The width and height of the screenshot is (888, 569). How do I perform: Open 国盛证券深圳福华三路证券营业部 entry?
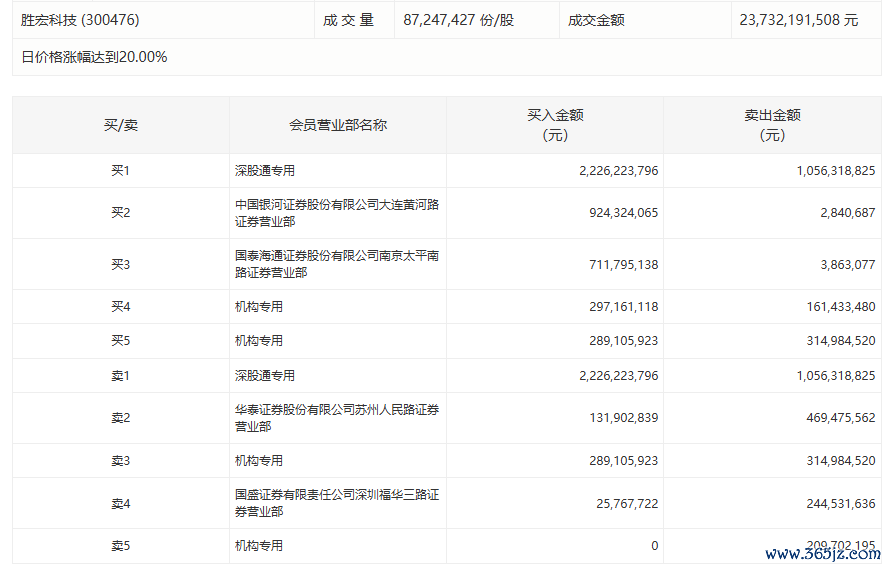point(337,503)
